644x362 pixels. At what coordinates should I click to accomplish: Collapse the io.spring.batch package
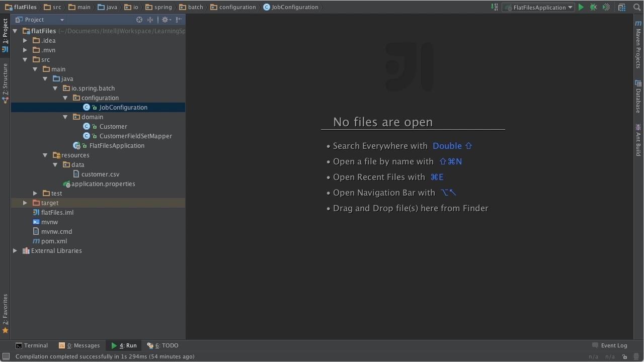[x=55, y=88]
